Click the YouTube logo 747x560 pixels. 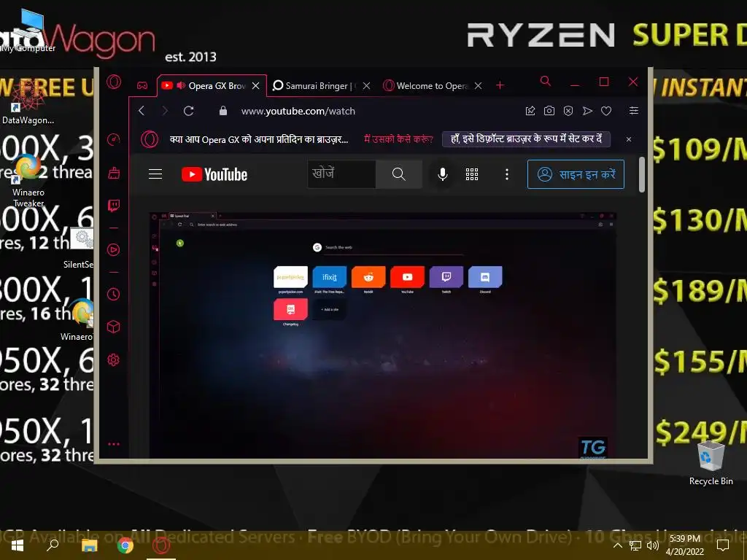[x=214, y=174]
